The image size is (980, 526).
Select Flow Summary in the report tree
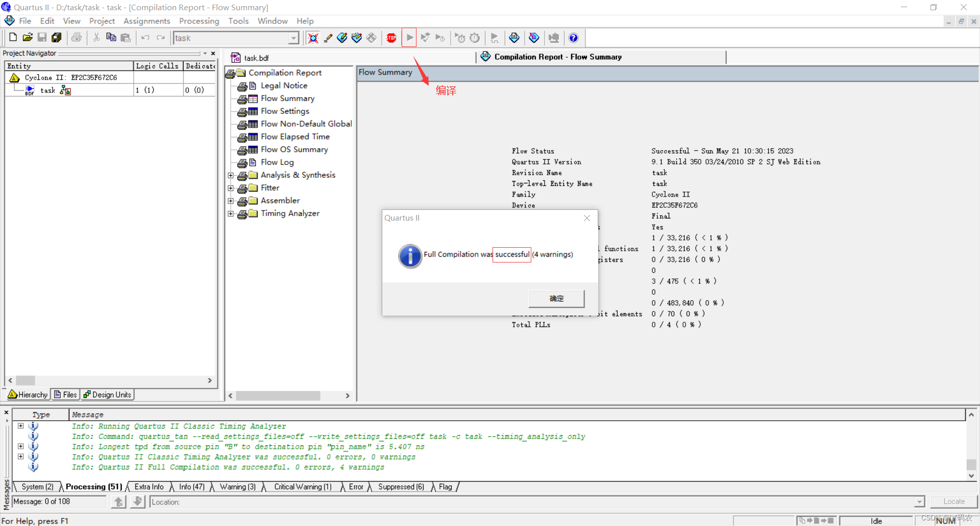click(287, 99)
